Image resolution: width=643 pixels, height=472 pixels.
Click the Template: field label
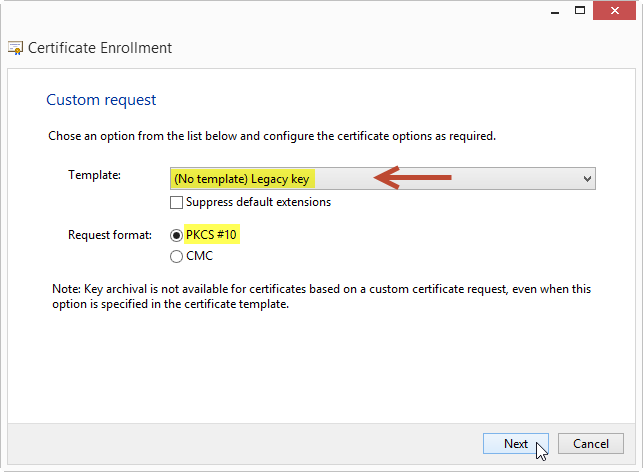click(94, 175)
